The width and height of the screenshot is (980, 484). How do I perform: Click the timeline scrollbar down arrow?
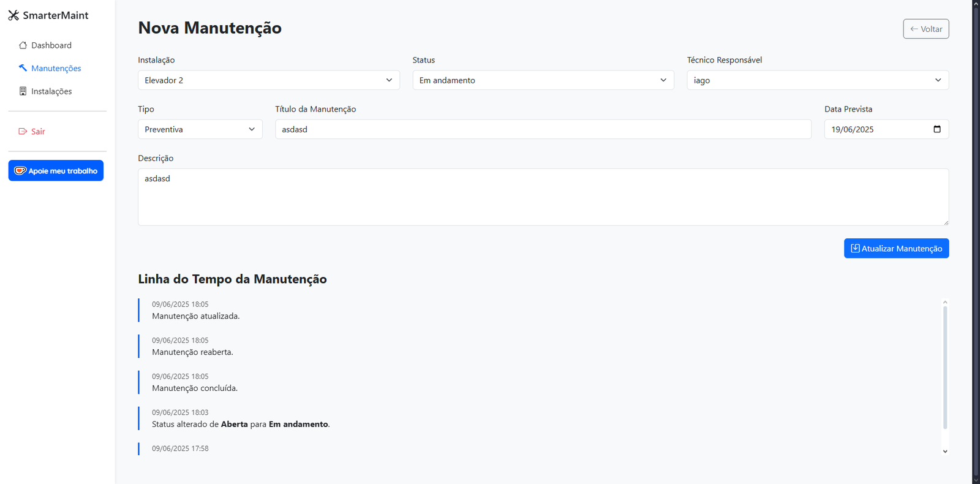pos(945,452)
